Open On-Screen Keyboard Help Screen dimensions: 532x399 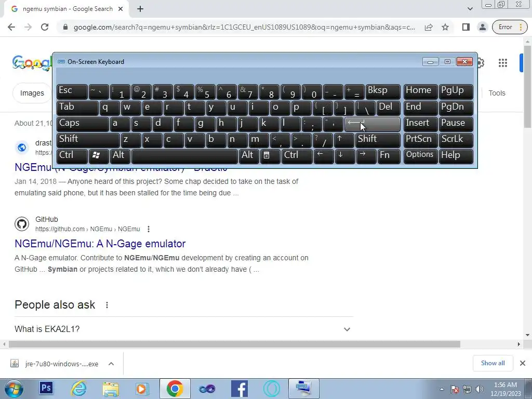point(456,156)
